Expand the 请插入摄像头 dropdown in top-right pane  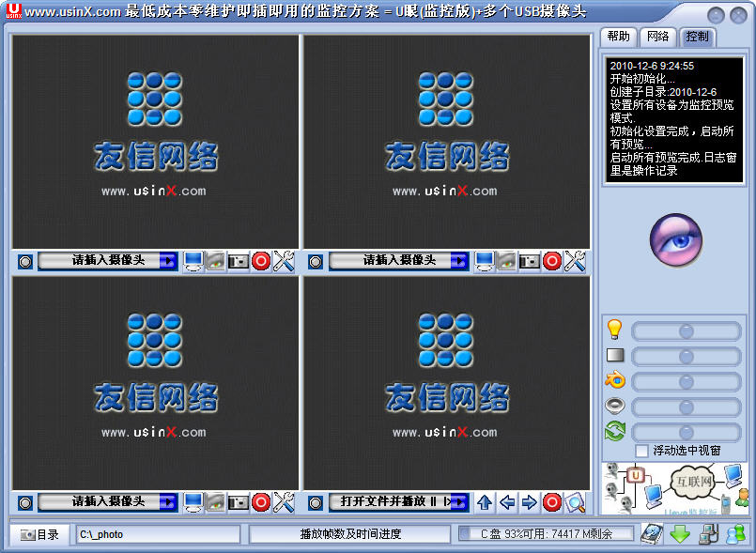tap(399, 261)
